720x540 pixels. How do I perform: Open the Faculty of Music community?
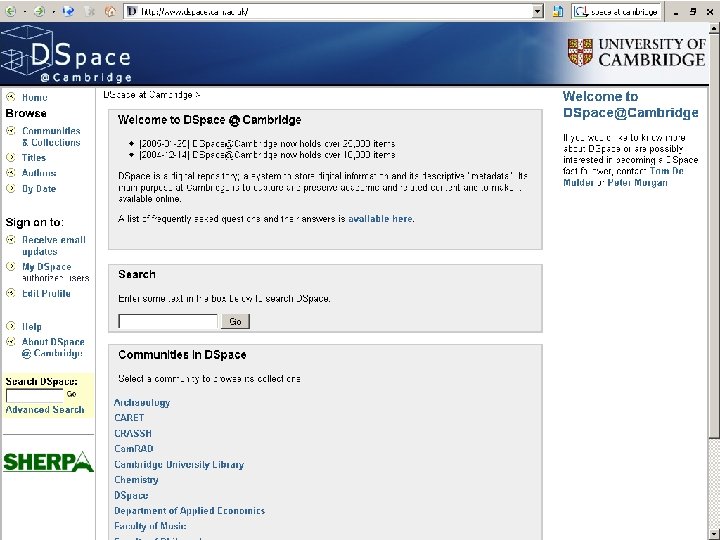[150, 526]
